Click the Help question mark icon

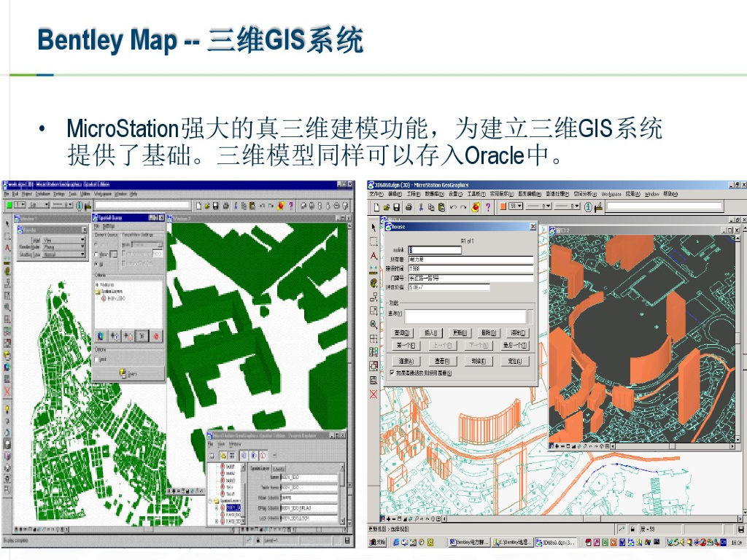(487, 207)
